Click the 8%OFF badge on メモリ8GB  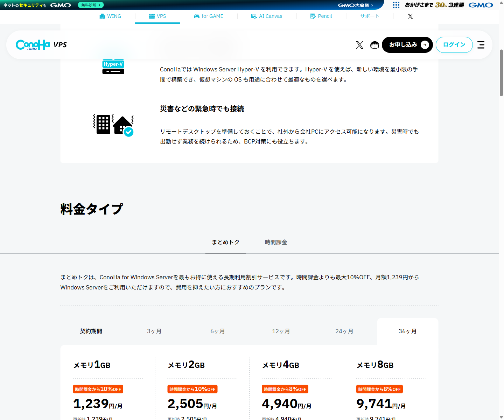379,389
